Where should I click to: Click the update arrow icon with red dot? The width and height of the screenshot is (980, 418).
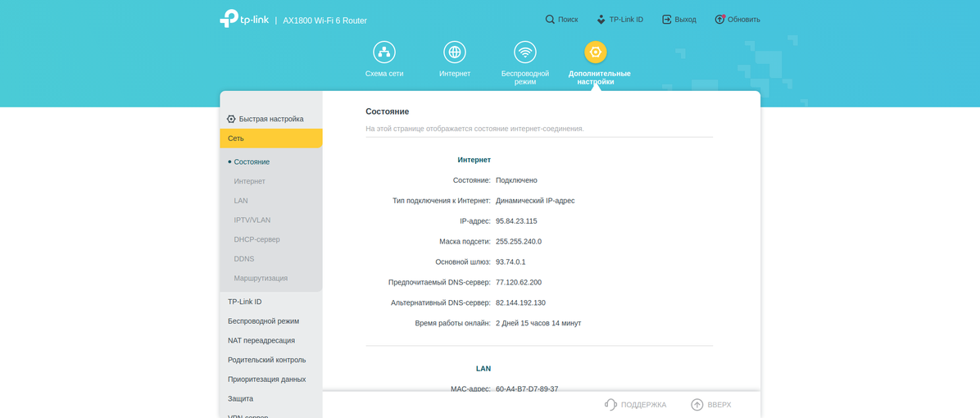720,20
